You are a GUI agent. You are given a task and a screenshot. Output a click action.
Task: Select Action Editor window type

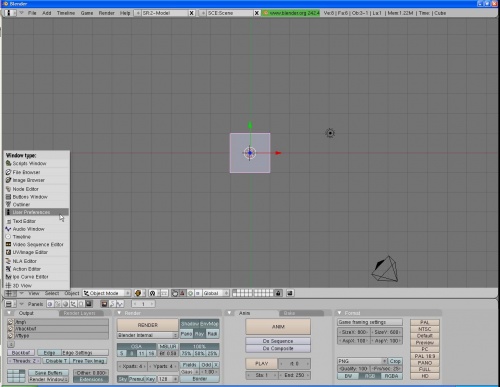[37, 269]
